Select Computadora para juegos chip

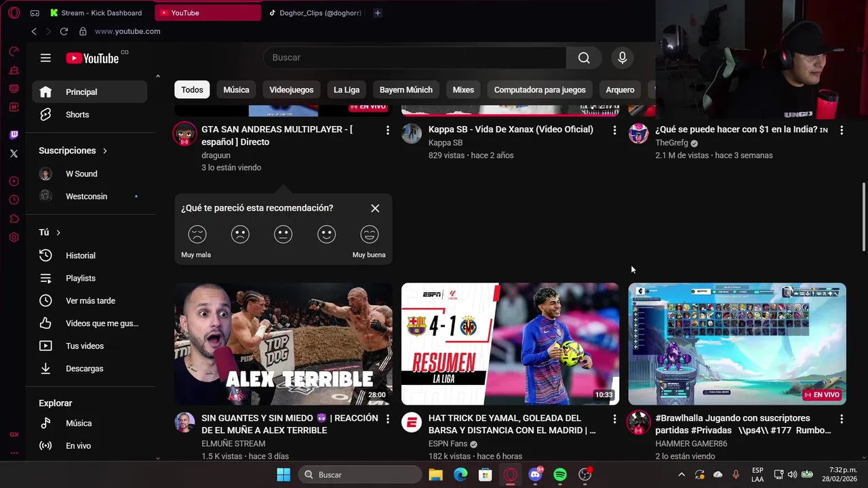540,89
